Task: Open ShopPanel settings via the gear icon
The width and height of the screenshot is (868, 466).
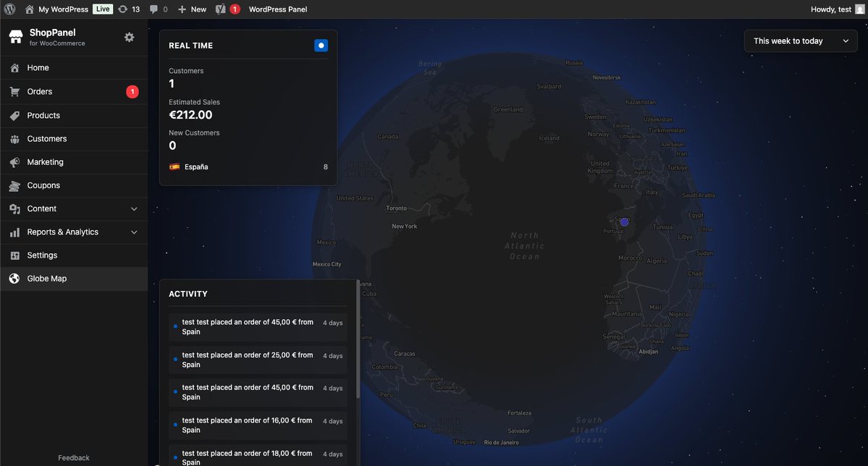Action: click(129, 36)
